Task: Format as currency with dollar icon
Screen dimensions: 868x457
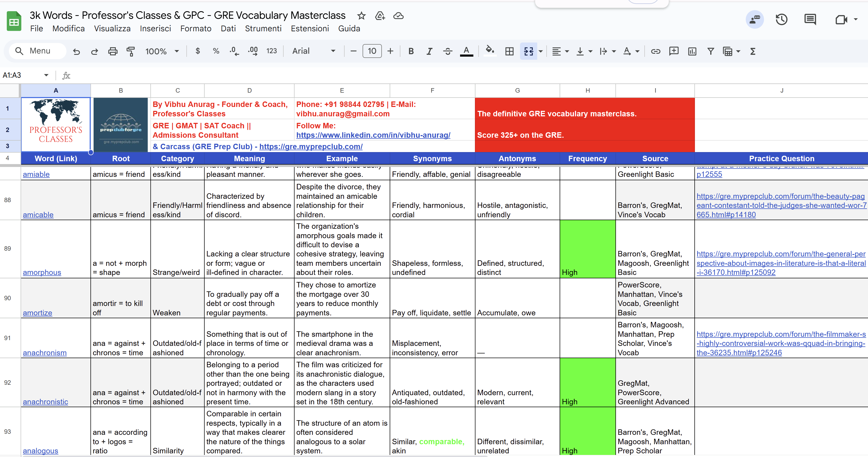Action: (x=198, y=51)
